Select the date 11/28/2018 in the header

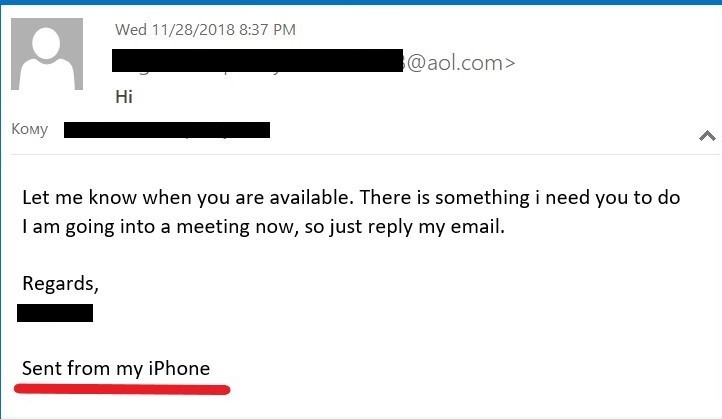click(x=193, y=29)
